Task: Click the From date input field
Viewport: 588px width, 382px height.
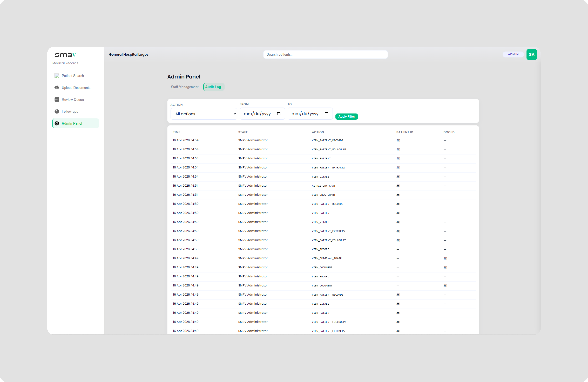Action: pyautogui.click(x=257, y=114)
